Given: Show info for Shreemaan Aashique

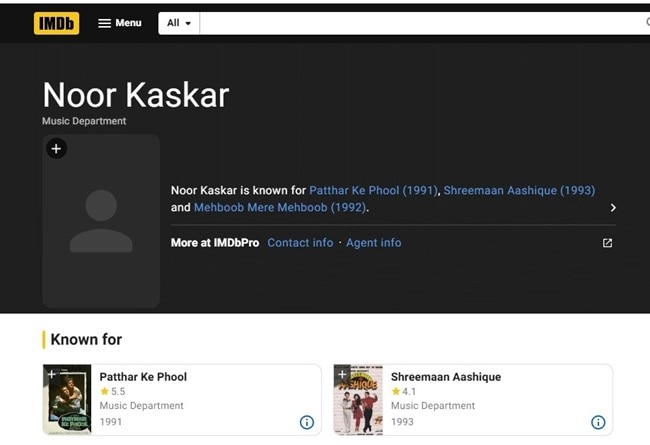Looking at the screenshot, I should [x=598, y=422].
